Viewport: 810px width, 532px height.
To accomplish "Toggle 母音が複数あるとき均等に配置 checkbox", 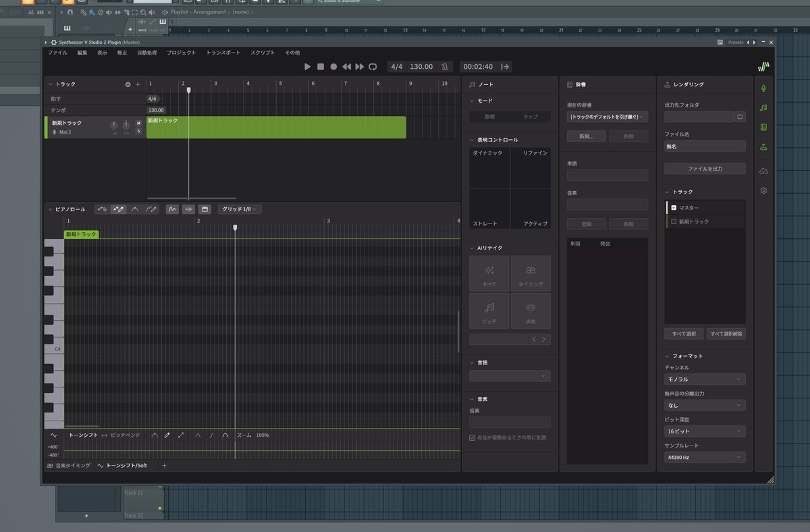I will [x=473, y=437].
